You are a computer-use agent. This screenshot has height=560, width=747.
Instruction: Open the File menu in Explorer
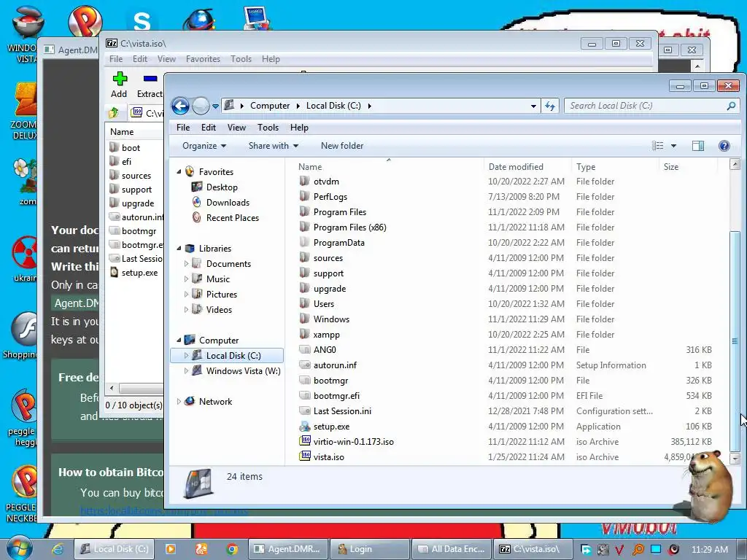[183, 128]
